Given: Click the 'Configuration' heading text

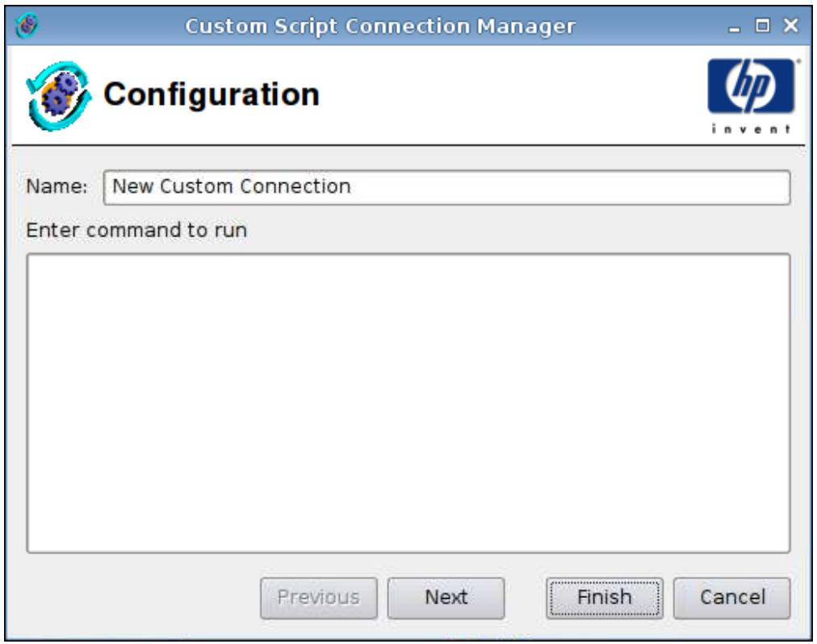Looking at the screenshot, I should 212,95.
